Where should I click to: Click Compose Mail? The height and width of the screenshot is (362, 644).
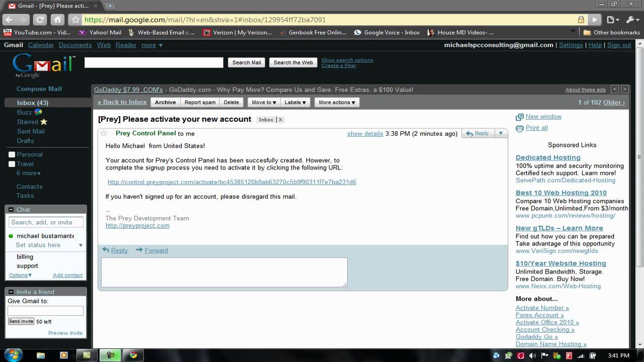pos(39,88)
